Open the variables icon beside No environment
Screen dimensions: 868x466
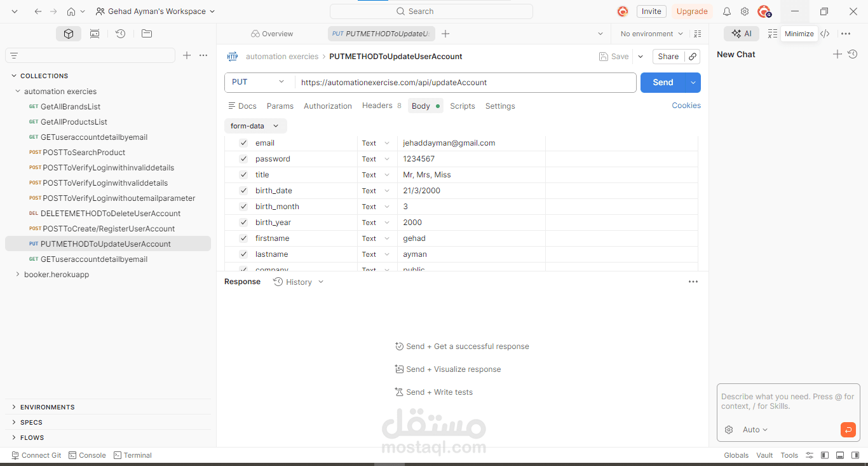click(x=698, y=34)
